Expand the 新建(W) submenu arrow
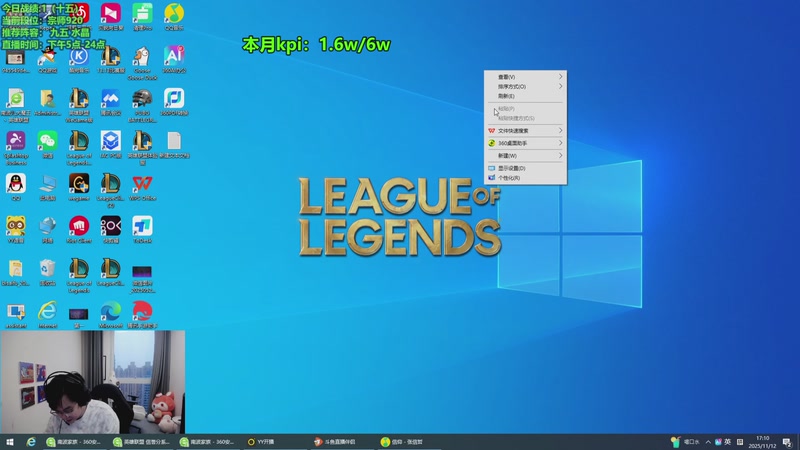The height and width of the screenshot is (450, 800). (560, 155)
